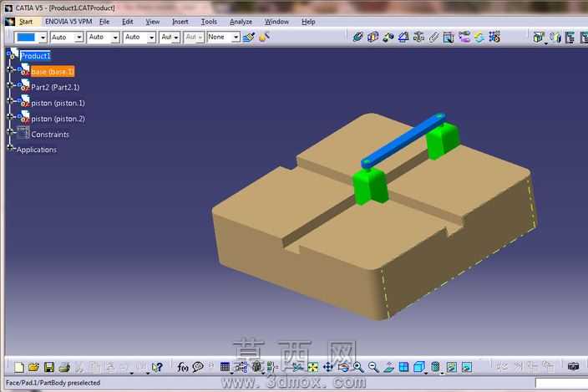The image size is (588, 392).
Task: Open the Start menu
Action: point(26,22)
